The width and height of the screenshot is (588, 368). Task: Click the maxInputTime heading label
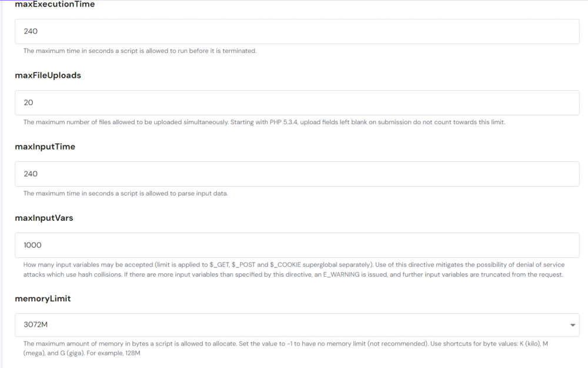click(45, 147)
